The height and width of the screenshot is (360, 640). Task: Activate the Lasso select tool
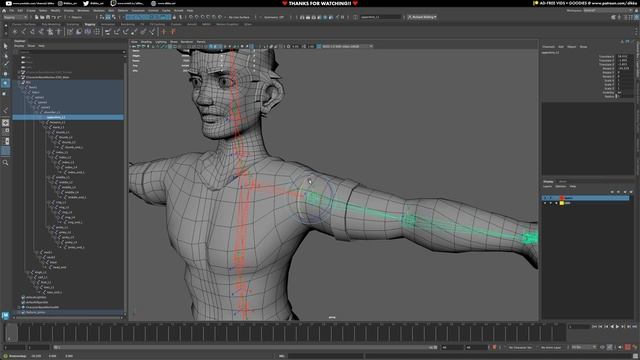[x=5, y=55]
